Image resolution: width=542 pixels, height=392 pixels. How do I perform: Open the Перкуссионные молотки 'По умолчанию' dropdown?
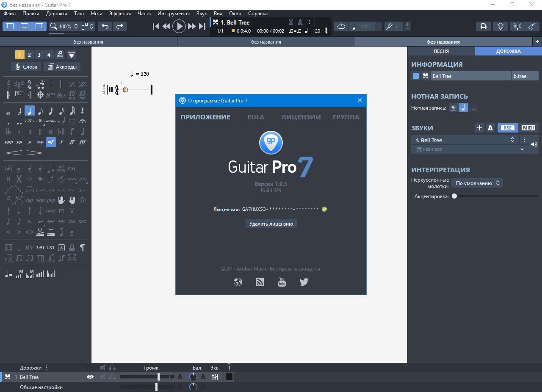477,183
